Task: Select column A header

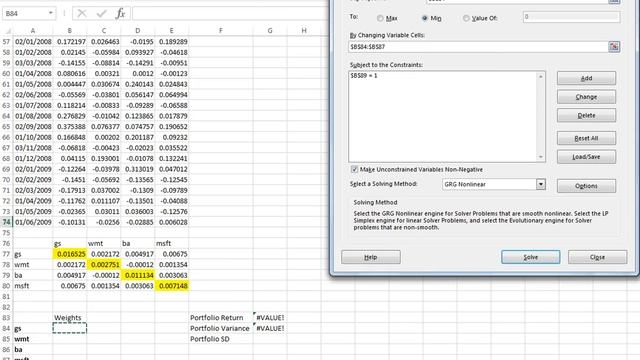Action: tap(33, 31)
